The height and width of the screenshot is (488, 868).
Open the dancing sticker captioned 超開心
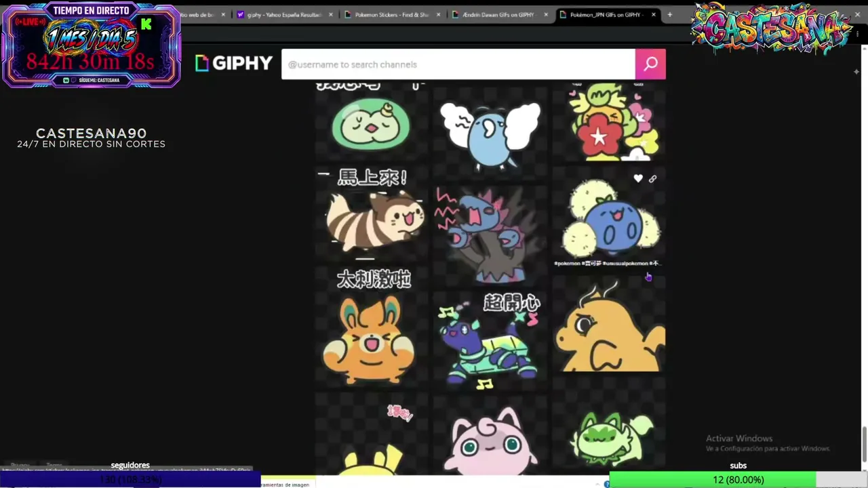click(490, 340)
